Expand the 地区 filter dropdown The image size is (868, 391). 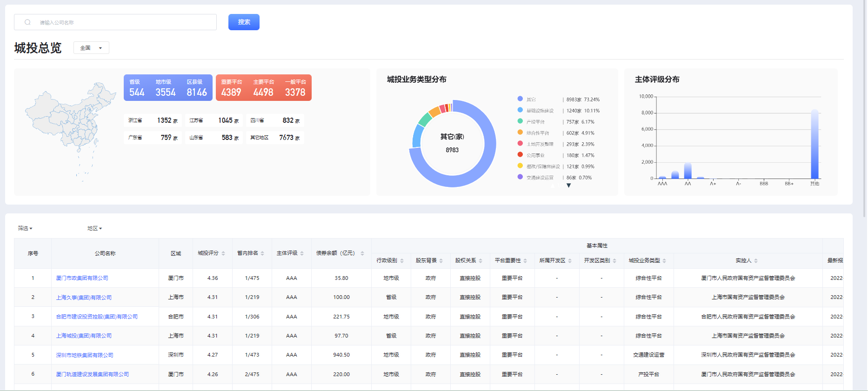[x=94, y=228]
